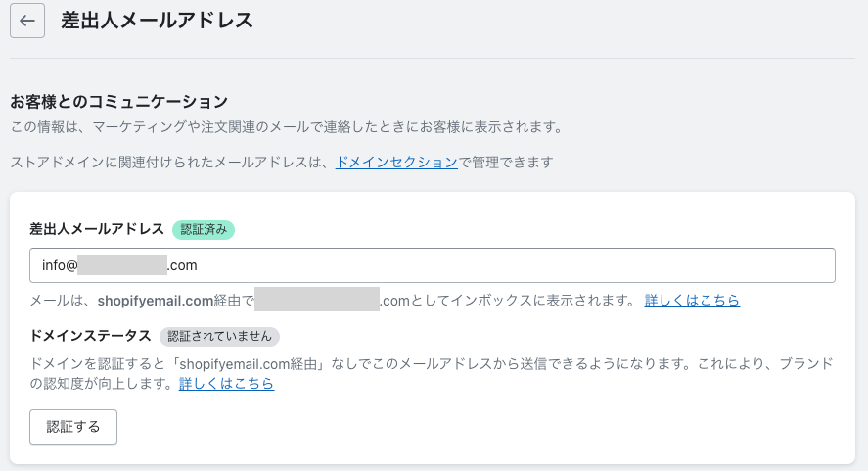Focus the sender email address input field
The width and height of the screenshot is (868, 471).
click(432, 265)
